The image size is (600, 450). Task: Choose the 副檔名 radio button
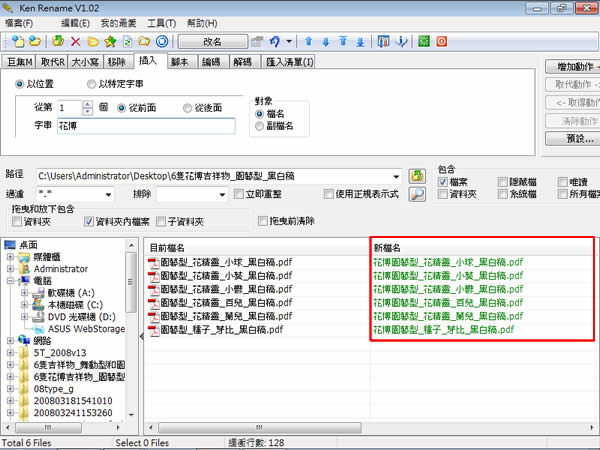[260, 127]
